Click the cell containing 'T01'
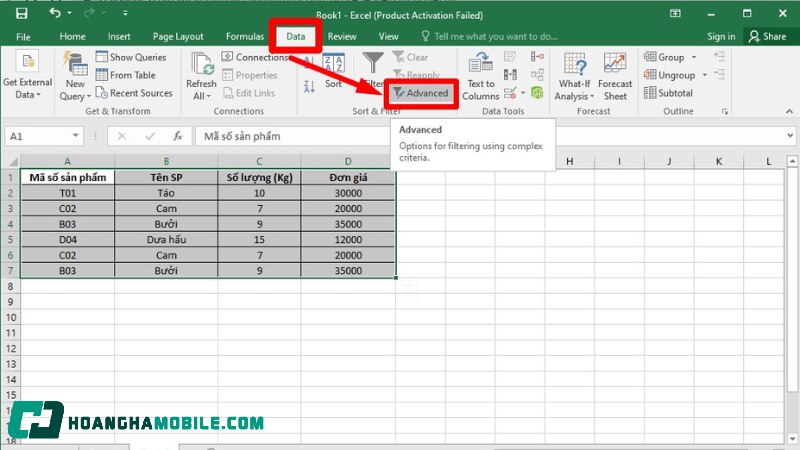Image resolution: width=800 pixels, height=450 pixels. point(67,193)
